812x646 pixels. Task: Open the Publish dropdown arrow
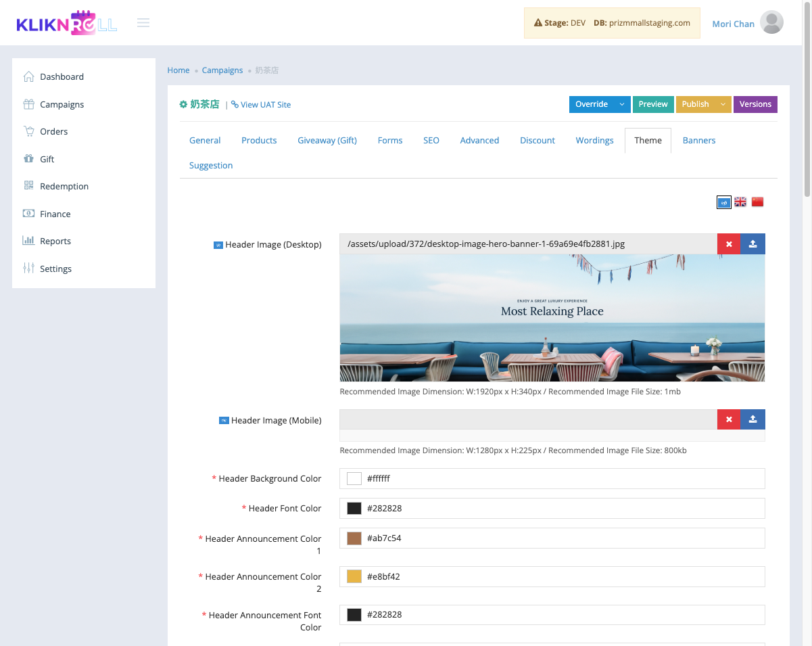723,104
